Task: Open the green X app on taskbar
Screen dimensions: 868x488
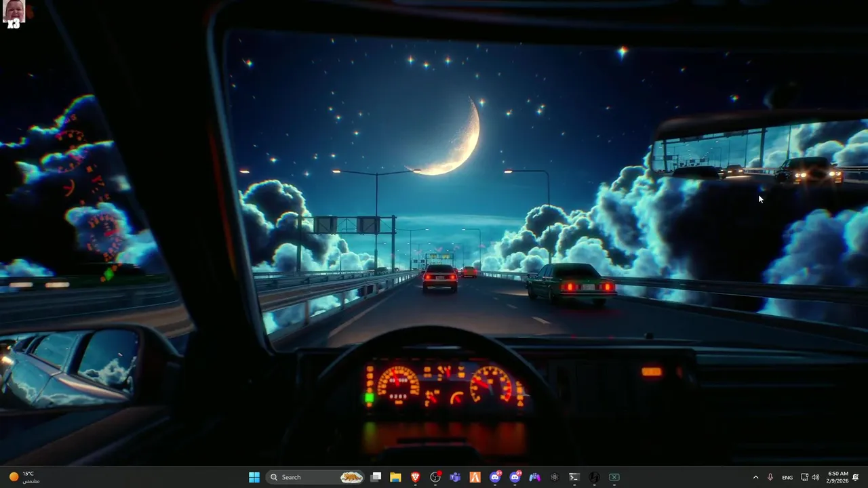Action: 614,477
